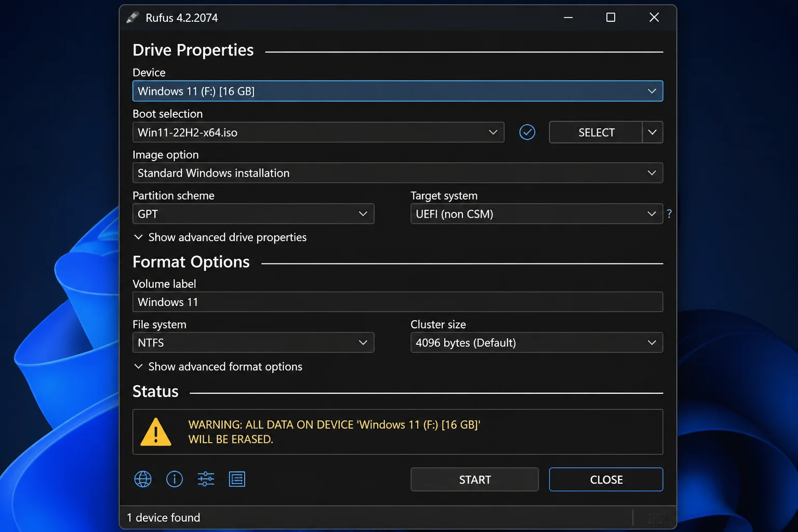Click the 'Volume label' caption
Screen dimensions: 798x532
click(164, 284)
